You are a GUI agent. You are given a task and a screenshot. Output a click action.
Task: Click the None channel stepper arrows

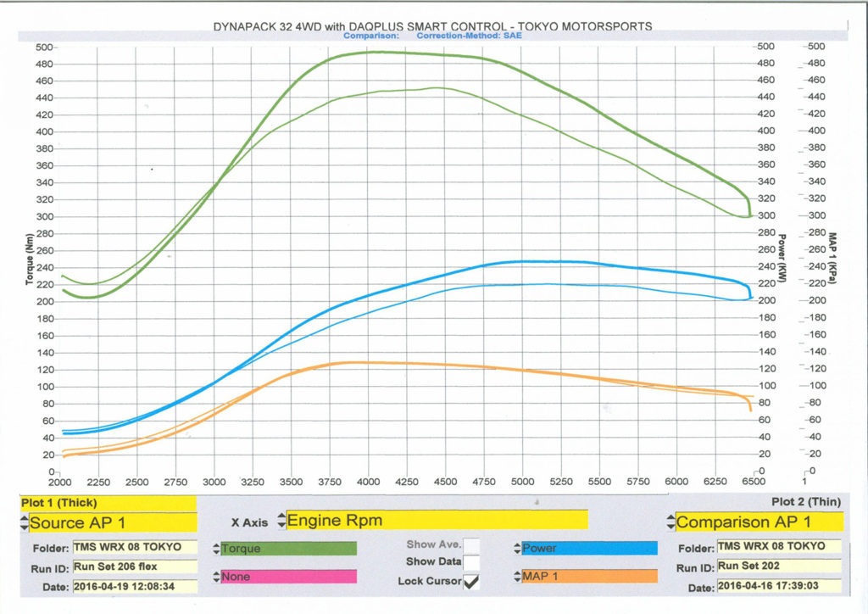tap(215, 577)
